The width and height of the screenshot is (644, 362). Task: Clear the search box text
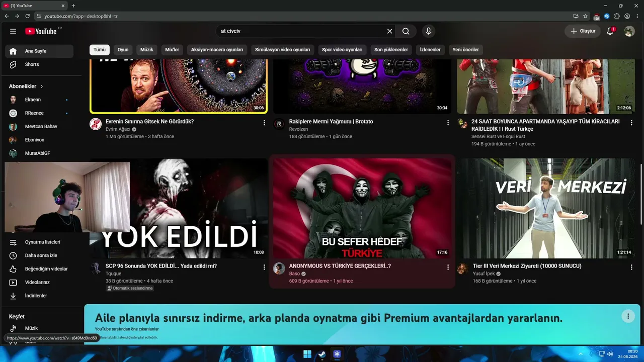(389, 31)
